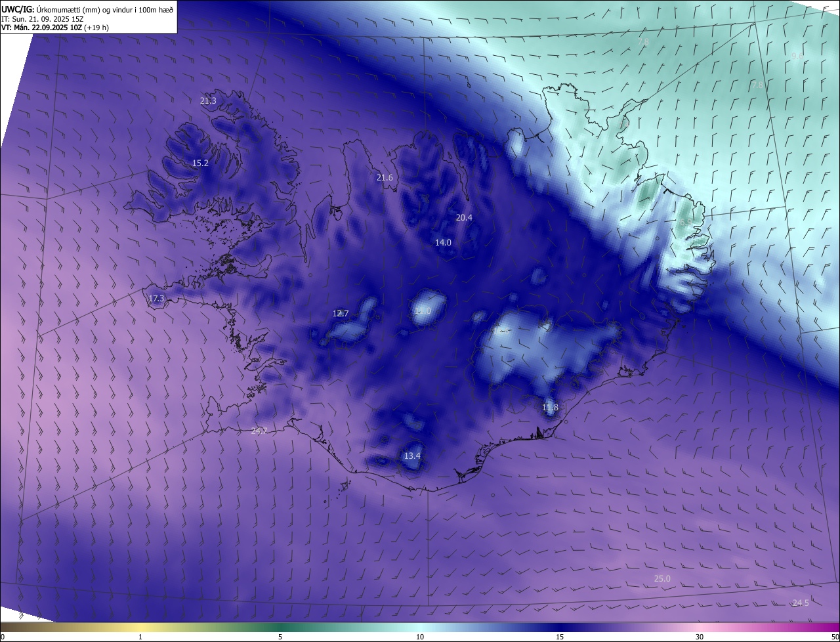The width and height of the screenshot is (840, 642).
Task: Click the 15.2 map value
Action: (x=200, y=163)
